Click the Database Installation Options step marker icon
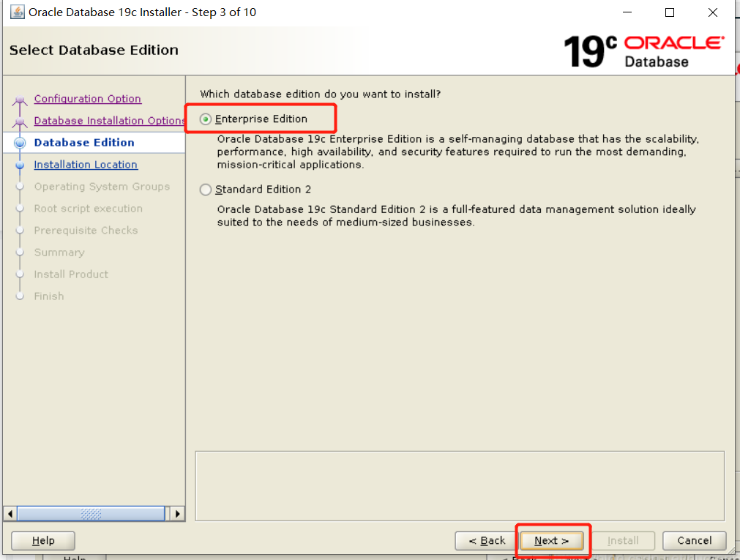 coord(20,122)
